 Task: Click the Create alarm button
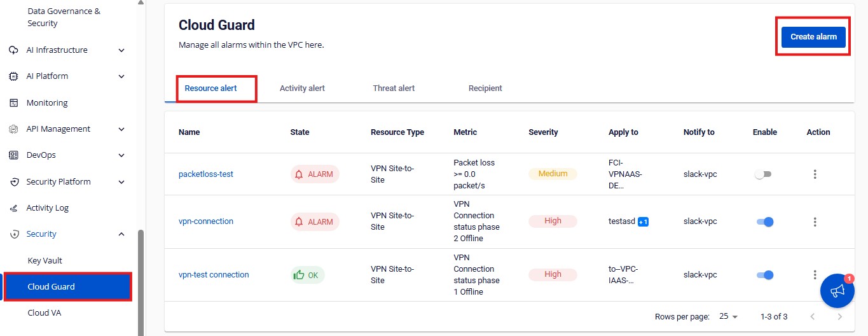[813, 37]
